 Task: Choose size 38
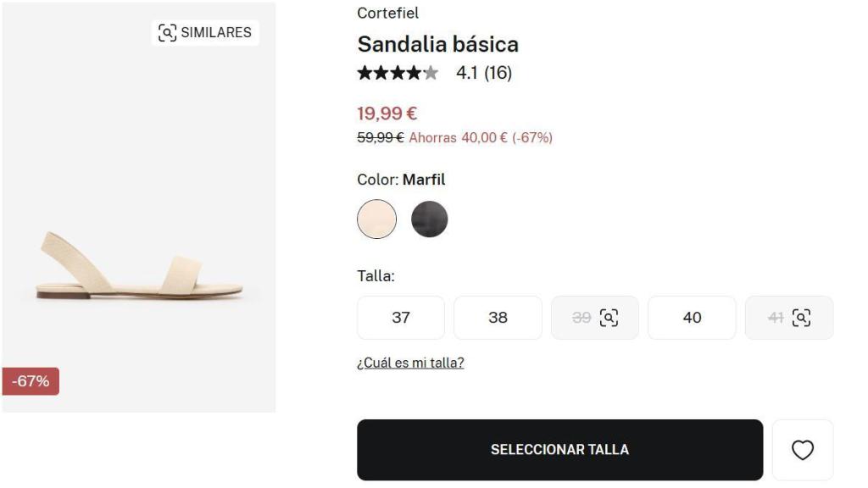coord(498,317)
